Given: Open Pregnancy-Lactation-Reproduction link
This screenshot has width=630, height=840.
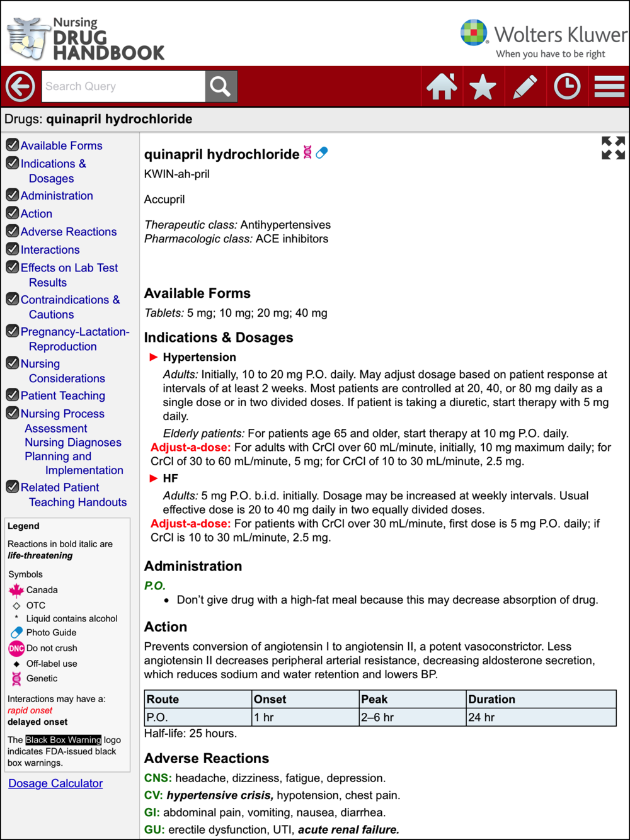Looking at the screenshot, I should point(75,339).
